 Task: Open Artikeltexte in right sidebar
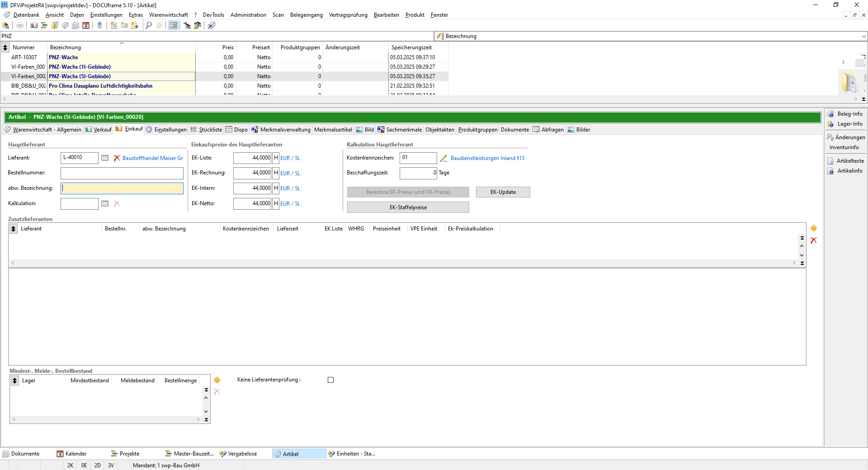846,161
